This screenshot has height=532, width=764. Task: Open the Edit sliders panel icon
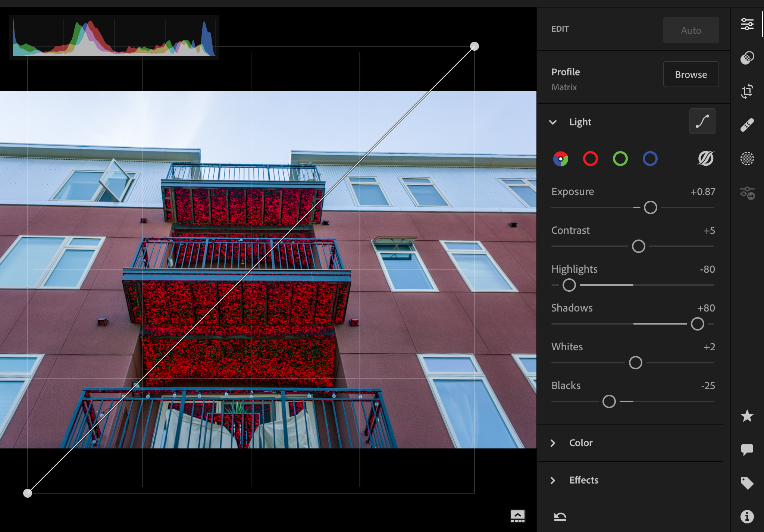pyautogui.click(x=747, y=24)
